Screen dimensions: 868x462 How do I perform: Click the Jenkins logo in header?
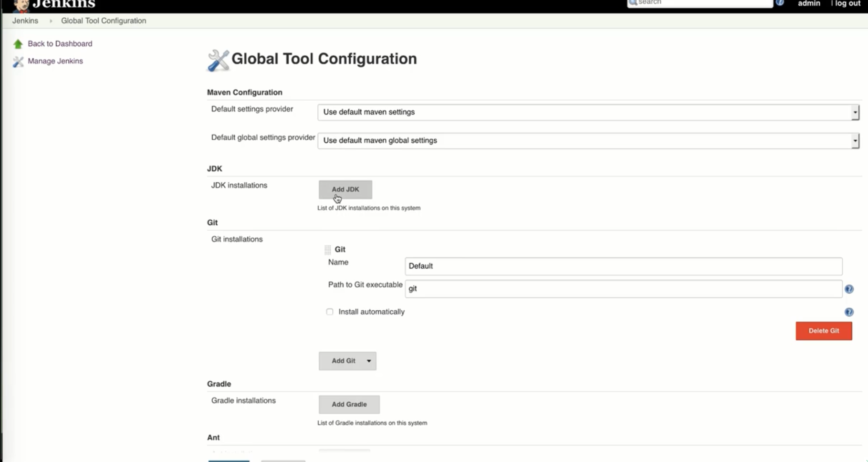click(53, 5)
